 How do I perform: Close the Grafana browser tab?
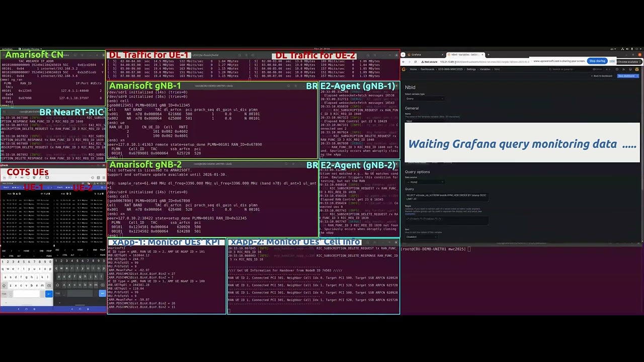[442, 54]
